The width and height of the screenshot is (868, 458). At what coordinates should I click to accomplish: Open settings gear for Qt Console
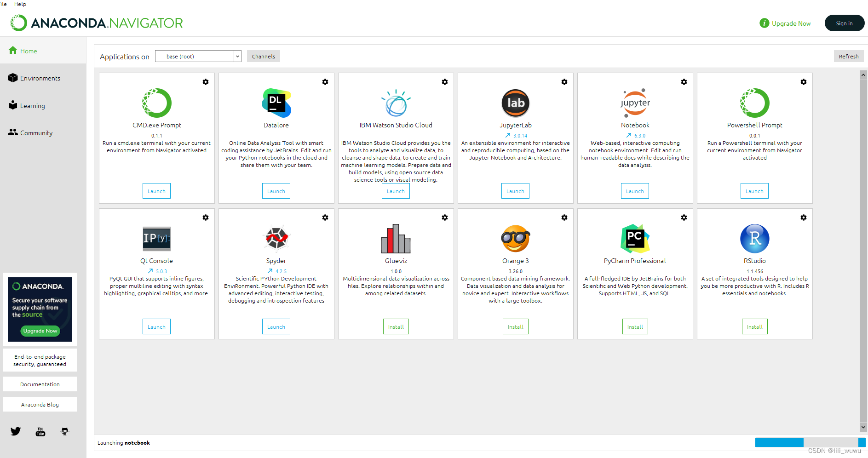click(206, 218)
